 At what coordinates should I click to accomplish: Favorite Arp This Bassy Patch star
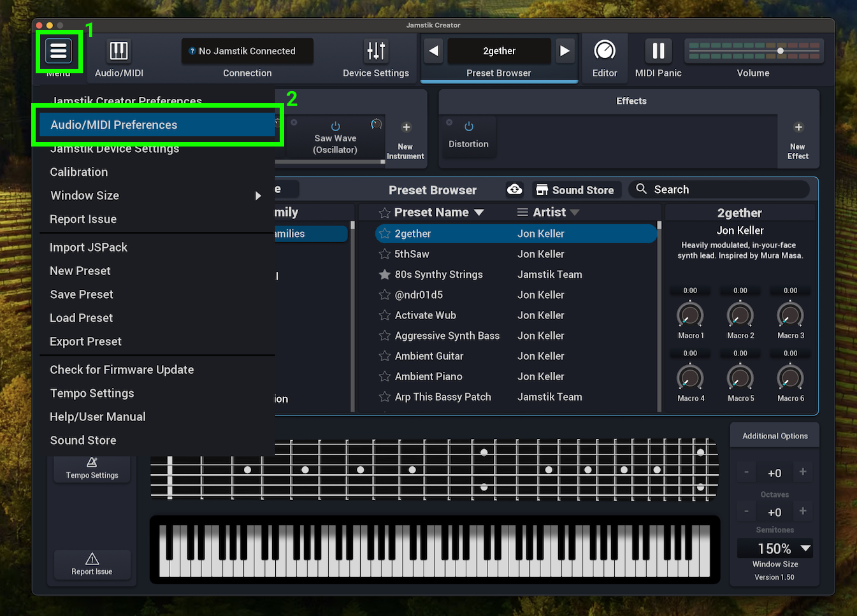[385, 397]
